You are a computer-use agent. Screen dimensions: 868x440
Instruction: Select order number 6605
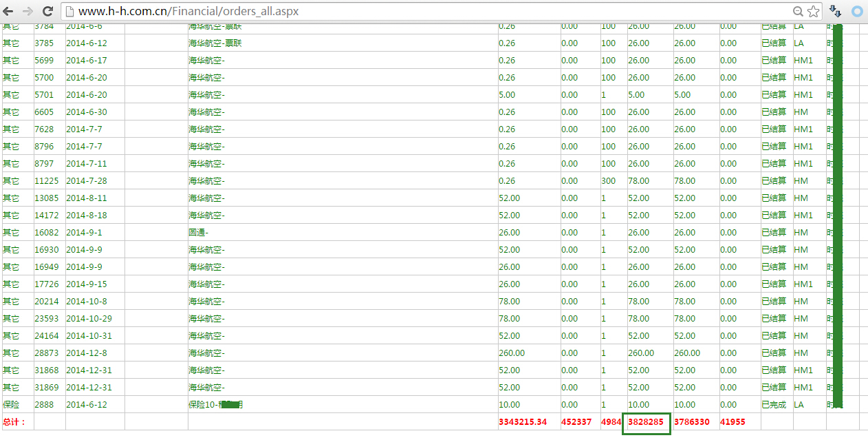pyautogui.click(x=44, y=112)
